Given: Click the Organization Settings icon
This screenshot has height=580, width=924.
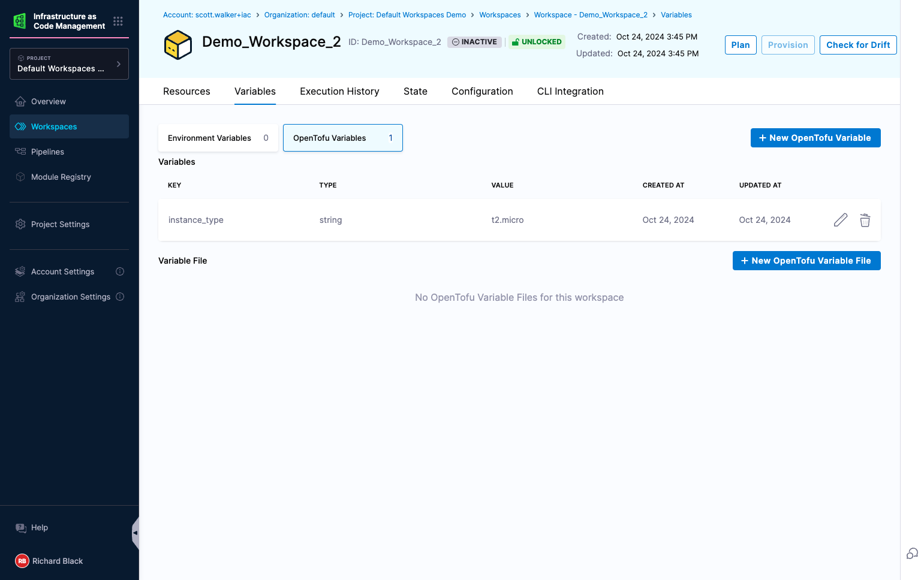Looking at the screenshot, I should [x=20, y=297].
